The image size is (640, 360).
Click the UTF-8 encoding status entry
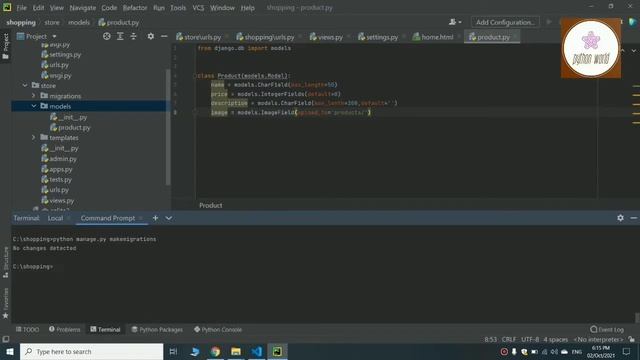click(x=530, y=340)
